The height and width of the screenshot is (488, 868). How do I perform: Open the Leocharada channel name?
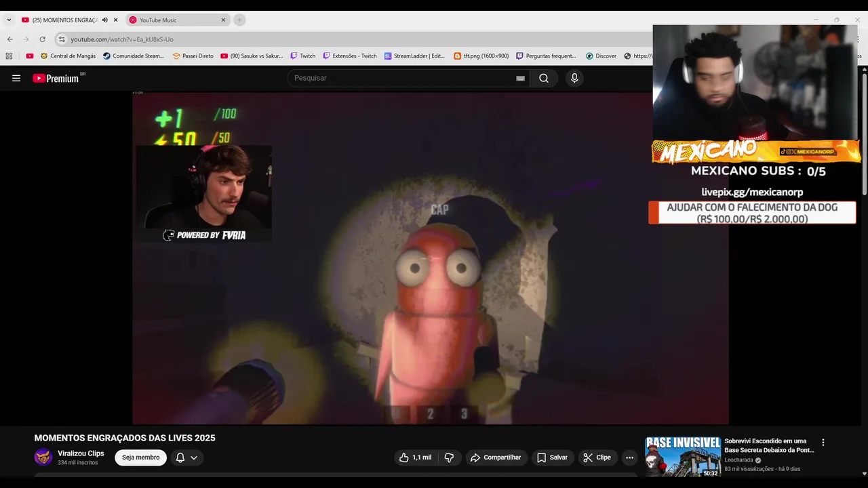[738, 460]
